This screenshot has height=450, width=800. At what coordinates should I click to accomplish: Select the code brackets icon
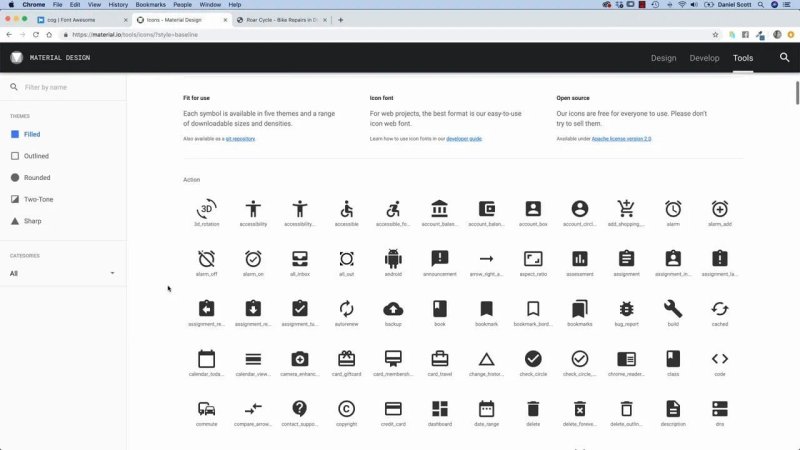[x=719, y=359]
